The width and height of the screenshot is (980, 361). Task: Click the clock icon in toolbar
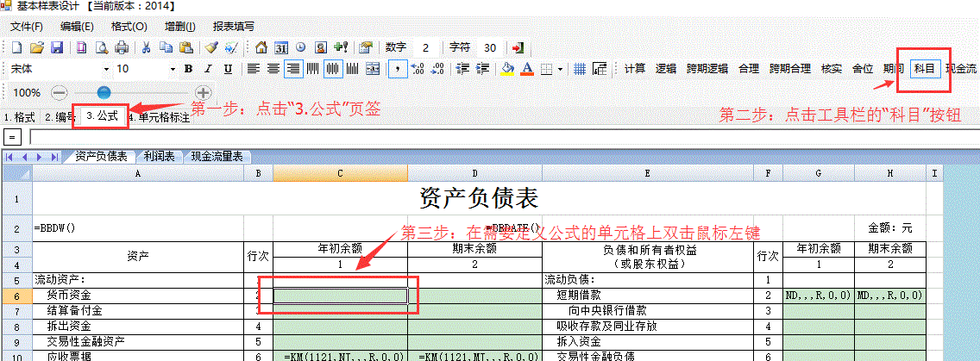click(x=300, y=47)
